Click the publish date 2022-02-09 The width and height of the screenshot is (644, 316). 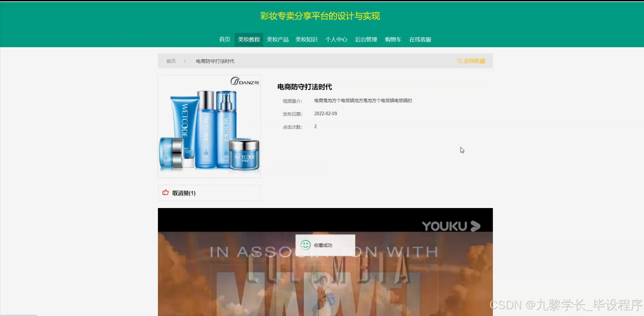tap(325, 114)
